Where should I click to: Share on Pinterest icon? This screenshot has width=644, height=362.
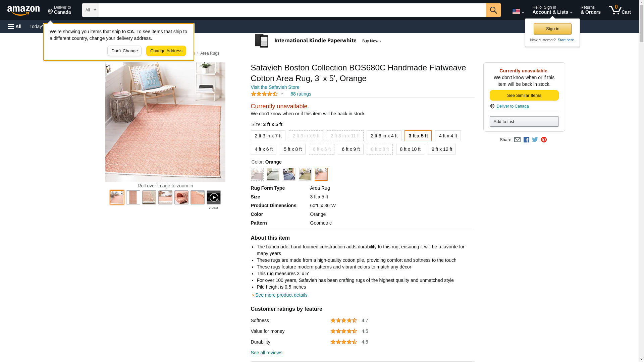(544, 140)
